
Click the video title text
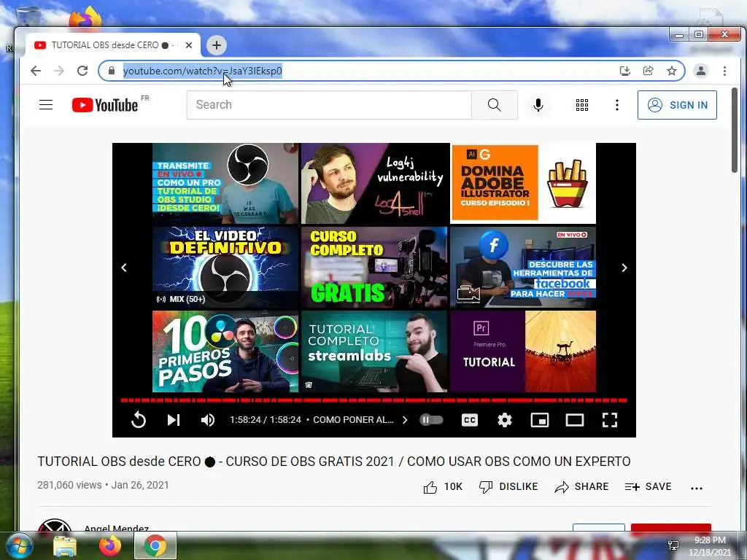[x=334, y=462]
